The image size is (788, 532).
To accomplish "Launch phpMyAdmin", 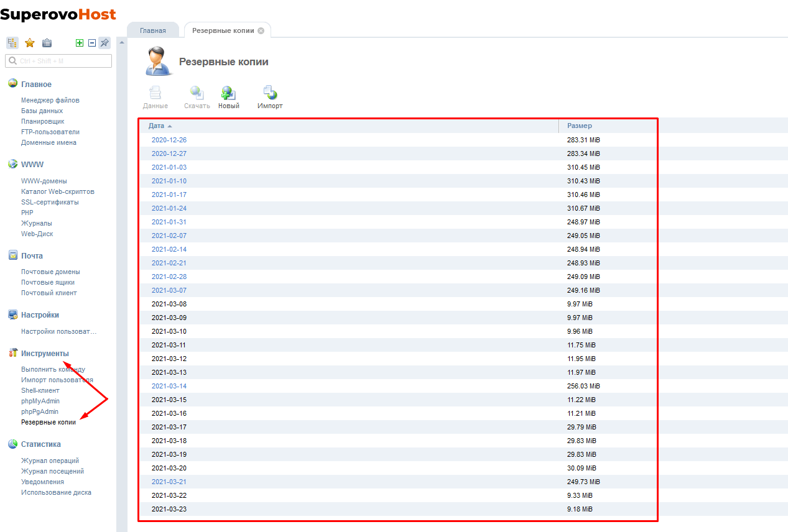I will point(40,401).
